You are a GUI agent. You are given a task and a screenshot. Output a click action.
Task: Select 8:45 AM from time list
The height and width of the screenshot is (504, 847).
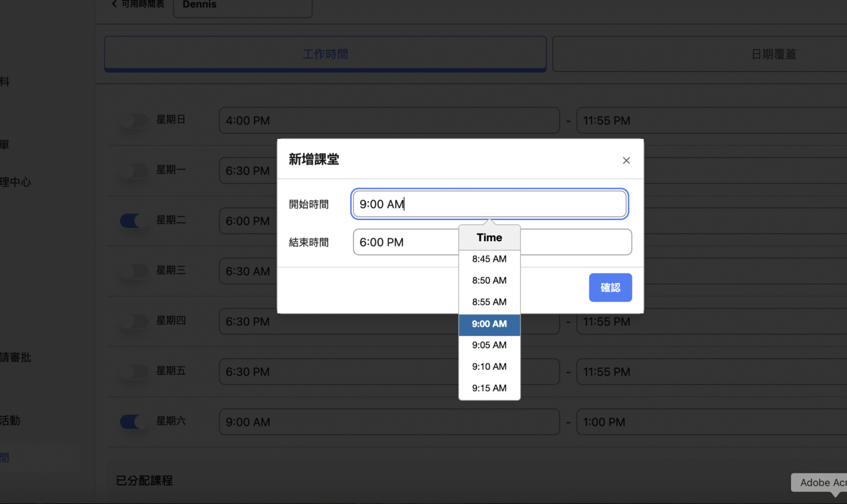pos(489,259)
